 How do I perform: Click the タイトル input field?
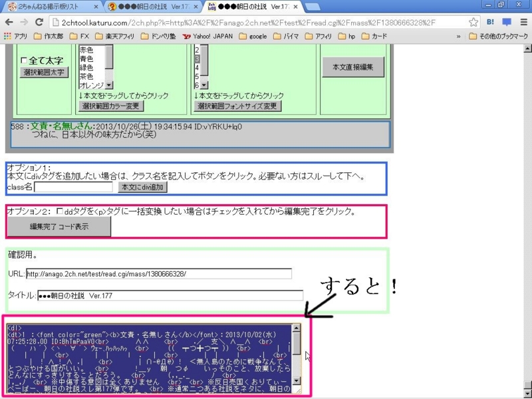[x=170, y=295]
